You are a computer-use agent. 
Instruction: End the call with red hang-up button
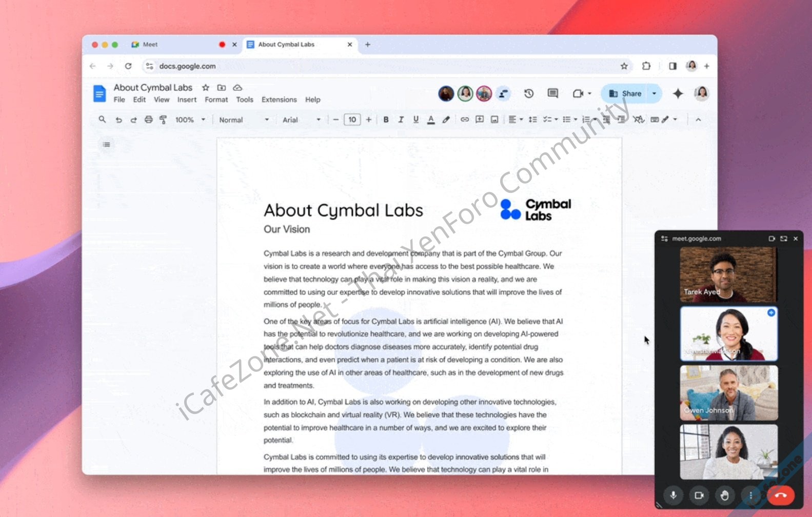coord(780,495)
